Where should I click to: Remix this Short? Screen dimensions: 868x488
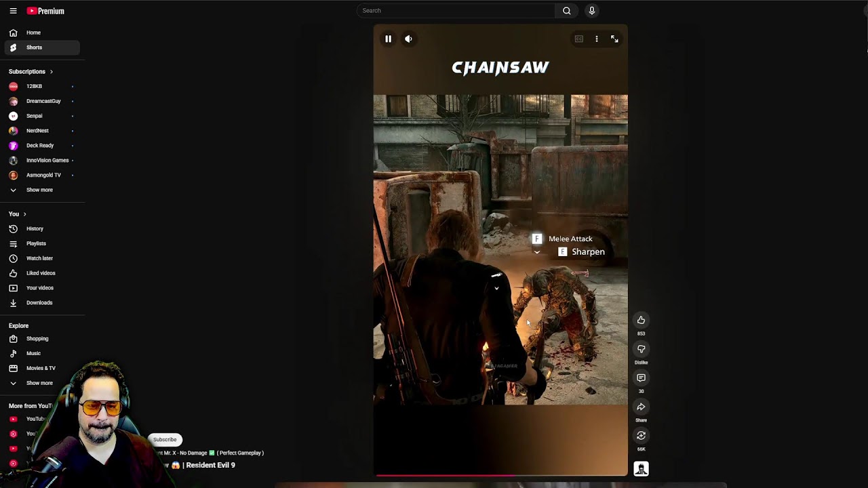641,436
